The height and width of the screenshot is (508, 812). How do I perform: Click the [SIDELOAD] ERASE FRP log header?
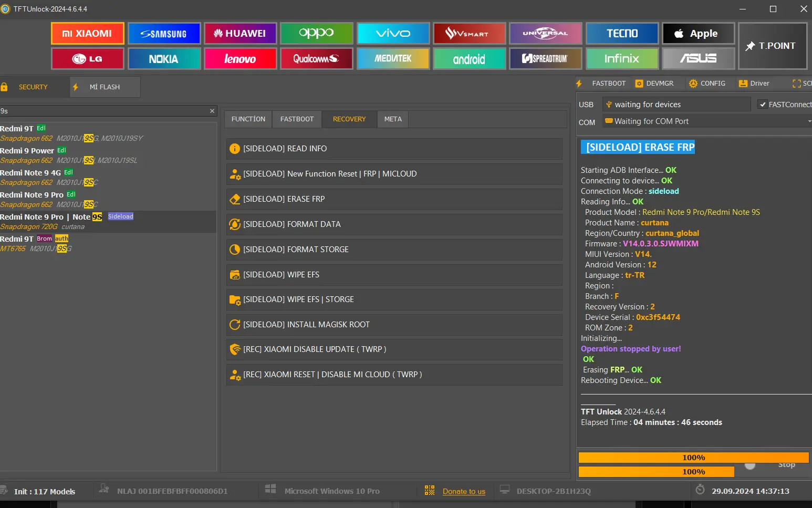click(638, 147)
